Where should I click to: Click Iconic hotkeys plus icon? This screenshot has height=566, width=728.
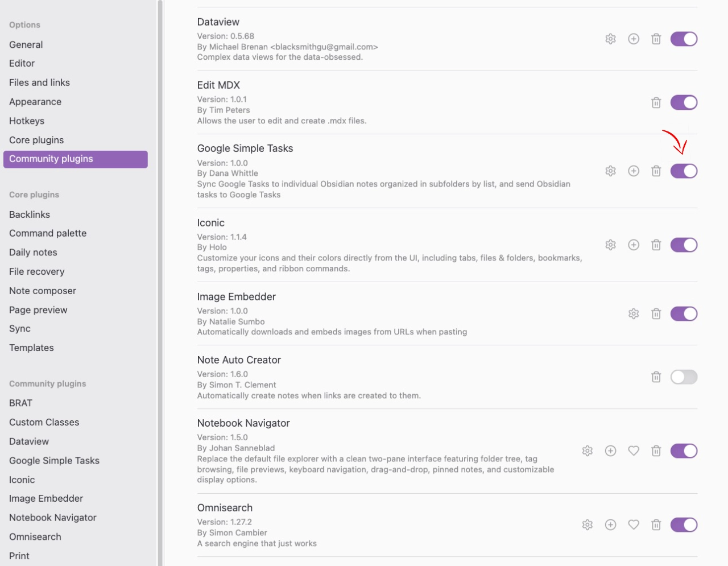point(633,245)
